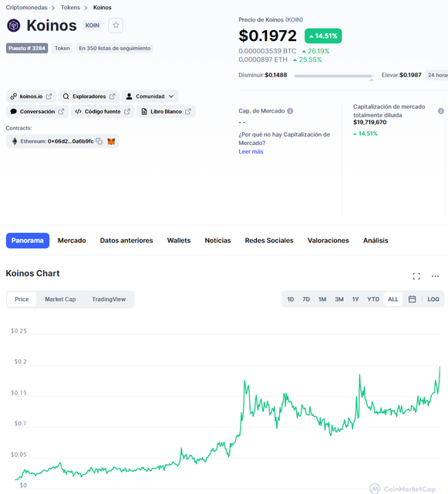Select the Panorama tab
This screenshot has height=494, width=448.
coord(28,240)
